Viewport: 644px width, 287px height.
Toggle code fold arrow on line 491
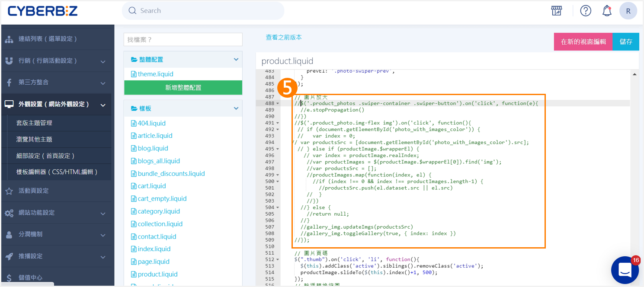coord(278,123)
